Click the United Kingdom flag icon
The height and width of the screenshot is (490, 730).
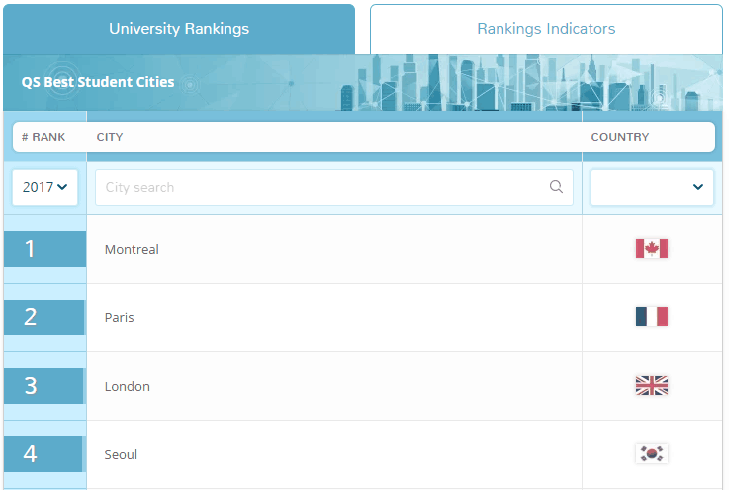point(652,385)
